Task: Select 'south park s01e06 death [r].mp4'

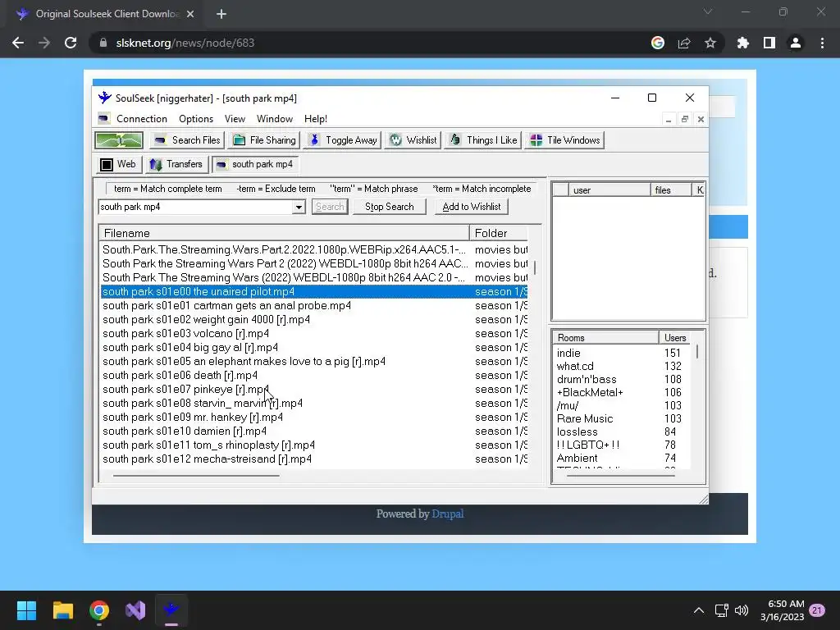Action: (x=314, y=375)
